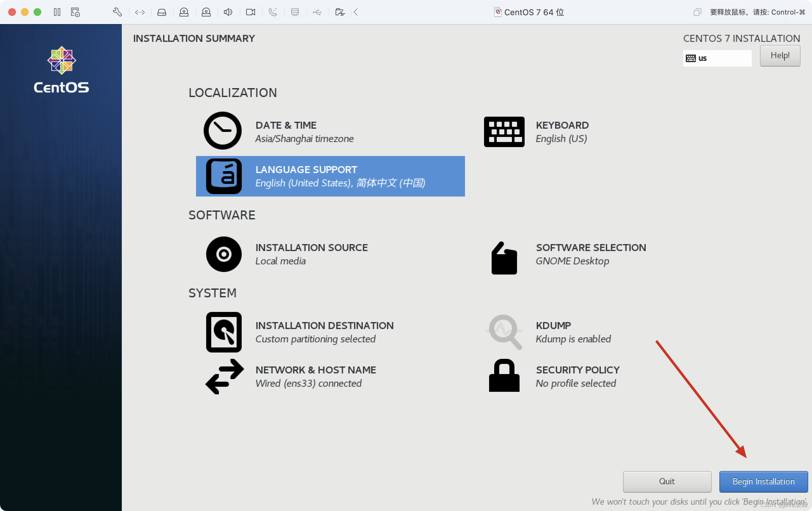
Task: Click the Begin Installation button
Action: pos(763,482)
